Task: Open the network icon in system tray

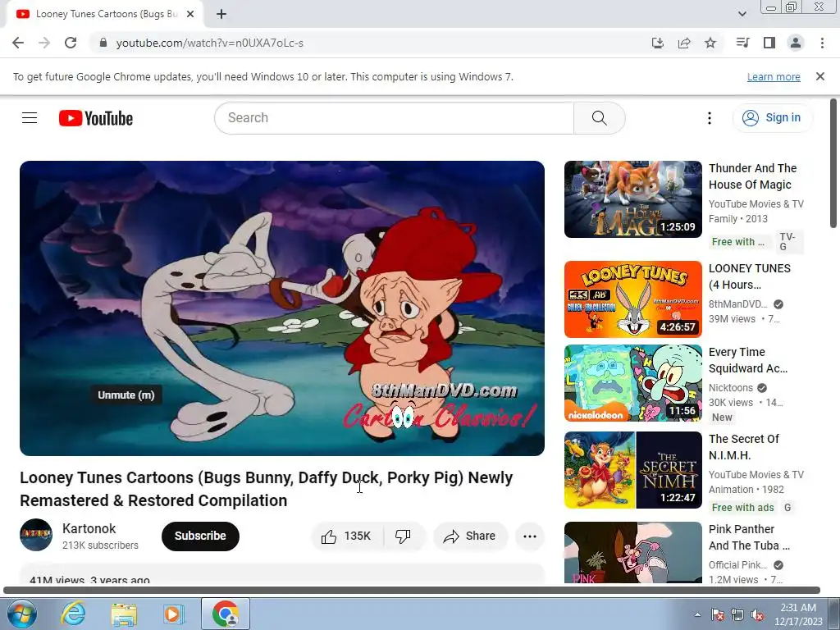Action: [x=737, y=615]
